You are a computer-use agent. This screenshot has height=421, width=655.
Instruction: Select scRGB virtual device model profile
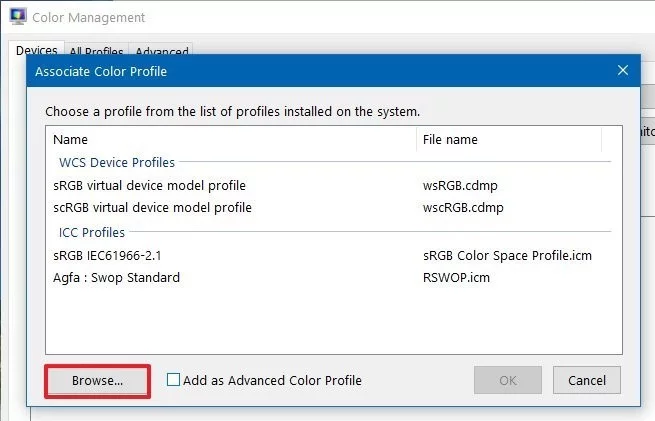coord(152,208)
